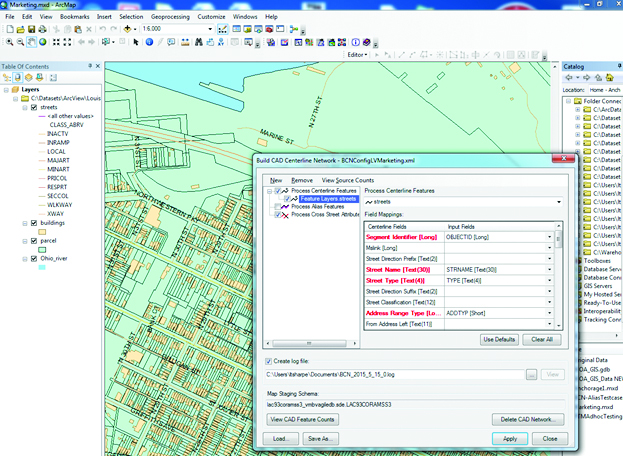Open Find with the binoculars icon
This screenshot has height=456, width=623.
tap(199, 42)
